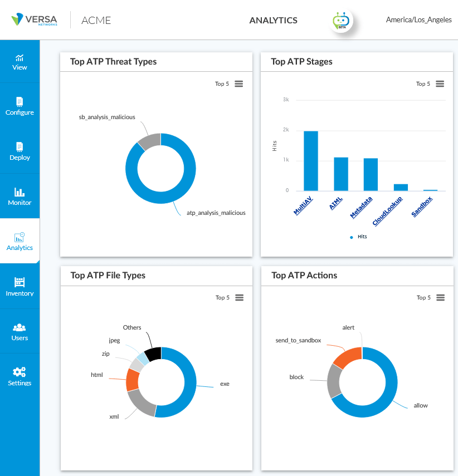Screen dimensions: 458x476
Task: Click the ACME tenant name
Action: pyautogui.click(x=96, y=21)
